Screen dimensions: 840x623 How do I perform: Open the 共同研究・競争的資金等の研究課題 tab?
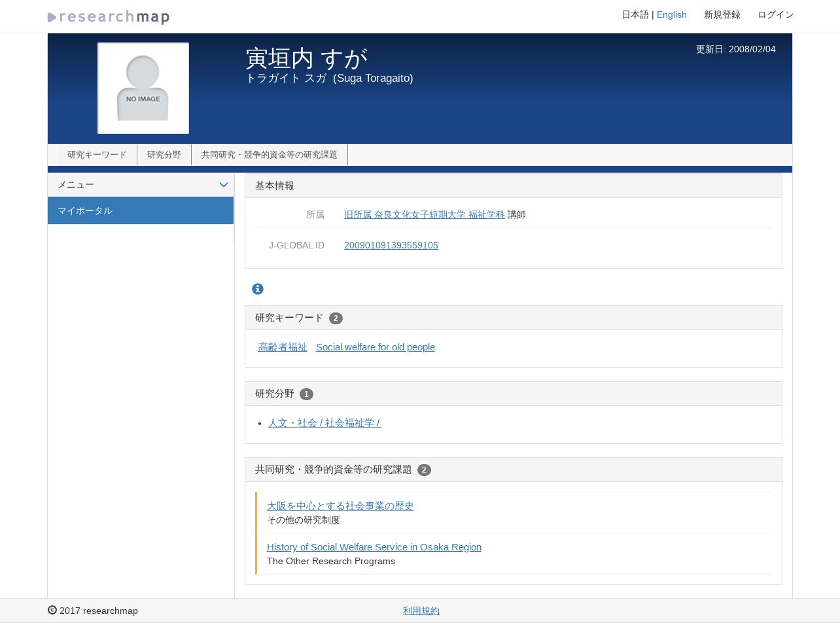(x=270, y=155)
